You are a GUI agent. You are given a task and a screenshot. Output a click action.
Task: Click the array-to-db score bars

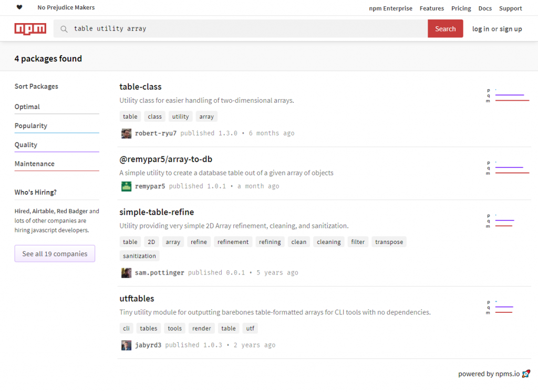[508, 168]
